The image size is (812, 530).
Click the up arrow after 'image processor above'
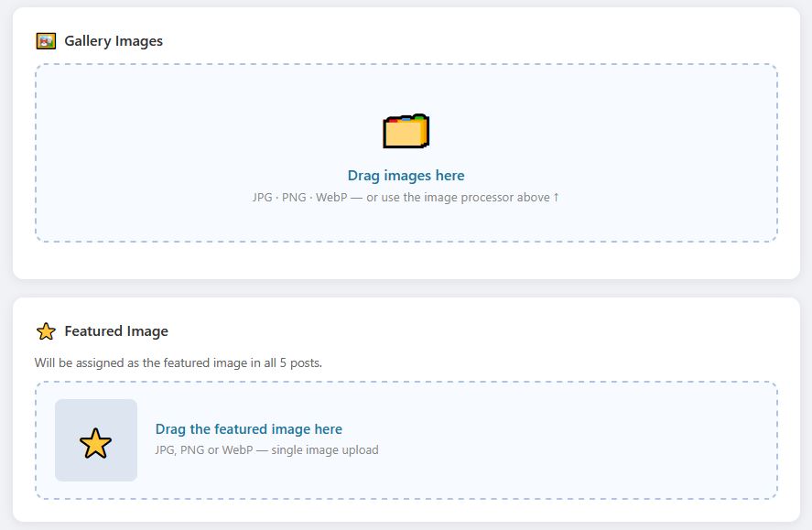point(556,198)
